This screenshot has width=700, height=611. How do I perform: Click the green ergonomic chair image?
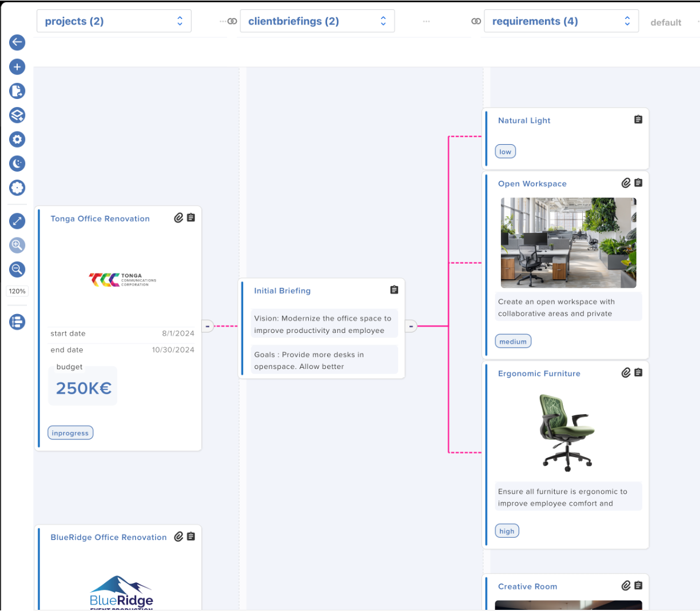coord(567,433)
